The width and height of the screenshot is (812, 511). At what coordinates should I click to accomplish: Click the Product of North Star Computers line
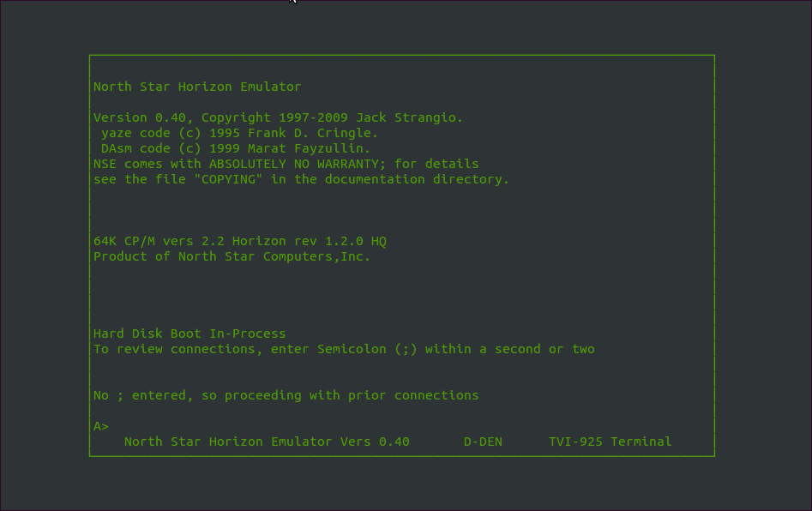click(232, 256)
